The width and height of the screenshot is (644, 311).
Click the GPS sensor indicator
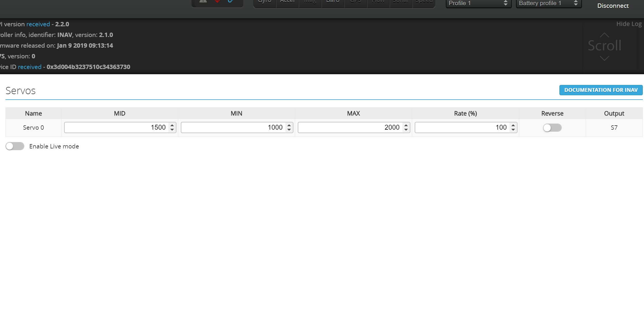[355, 2]
